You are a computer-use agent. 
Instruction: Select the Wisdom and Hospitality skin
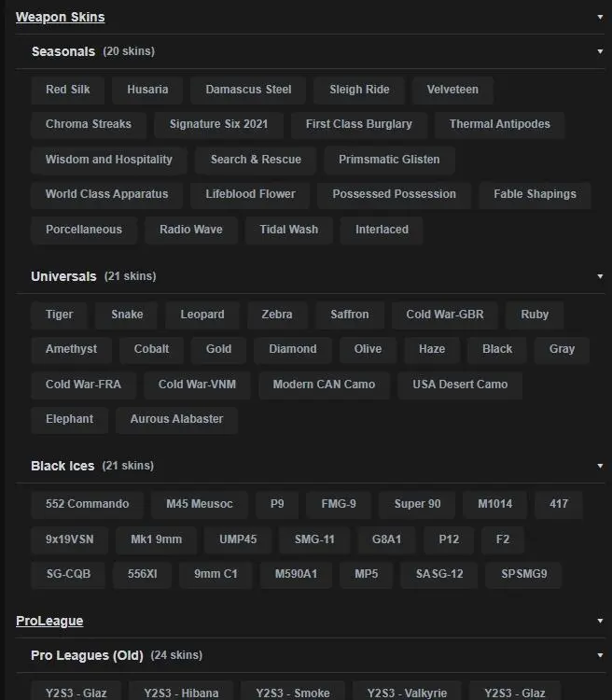click(x=109, y=160)
